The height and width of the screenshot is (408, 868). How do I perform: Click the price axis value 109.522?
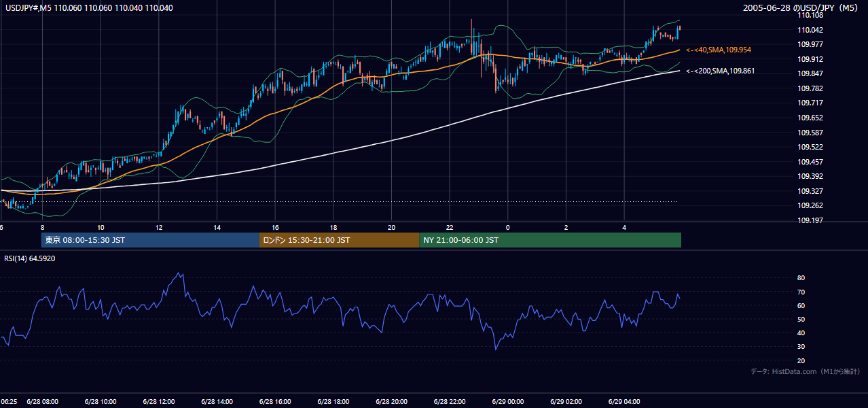pos(811,147)
